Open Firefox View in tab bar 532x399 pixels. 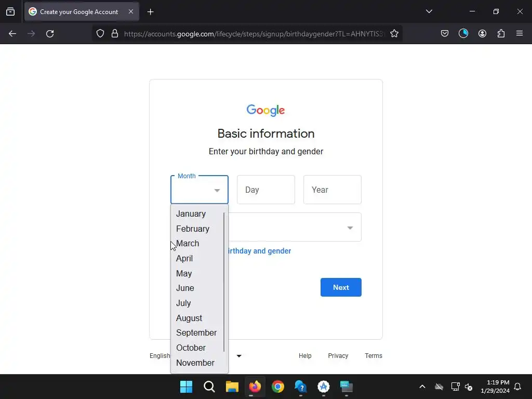tap(10, 12)
